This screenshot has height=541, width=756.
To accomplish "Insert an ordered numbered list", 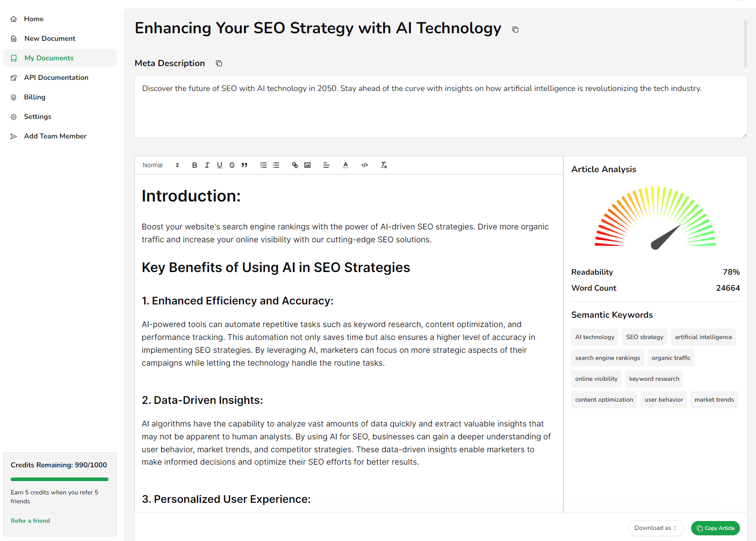I will [263, 165].
